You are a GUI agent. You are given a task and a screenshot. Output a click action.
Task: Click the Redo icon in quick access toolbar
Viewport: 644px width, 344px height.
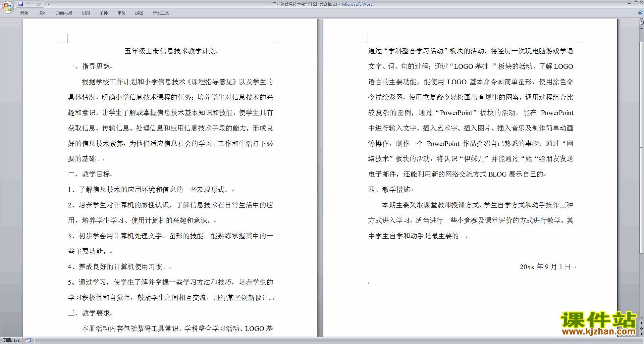[x=39, y=4]
